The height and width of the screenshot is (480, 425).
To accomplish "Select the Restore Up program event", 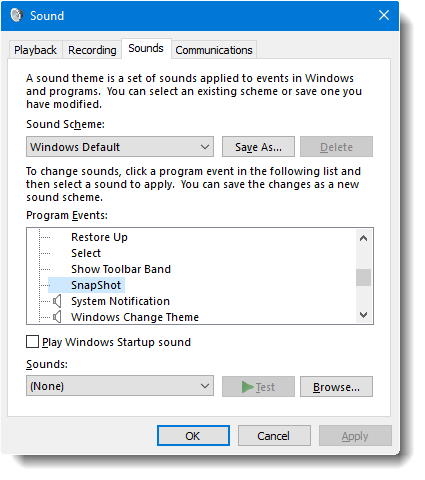I will [x=99, y=237].
